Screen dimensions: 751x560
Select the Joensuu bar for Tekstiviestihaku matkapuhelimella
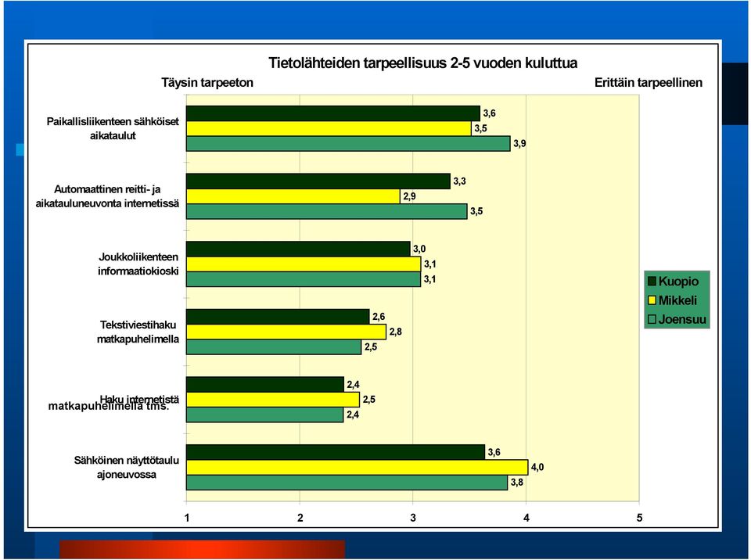(x=274, y=346)
